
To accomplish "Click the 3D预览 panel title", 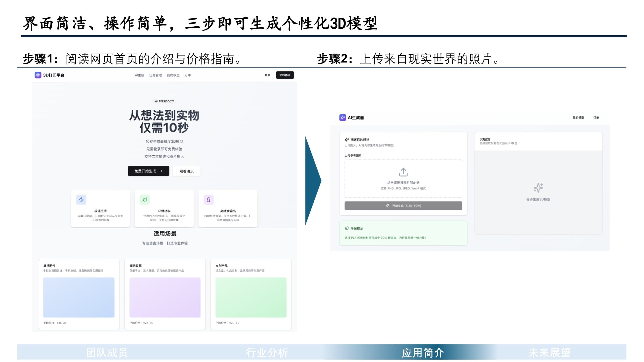I will click(x=485, y=139).
